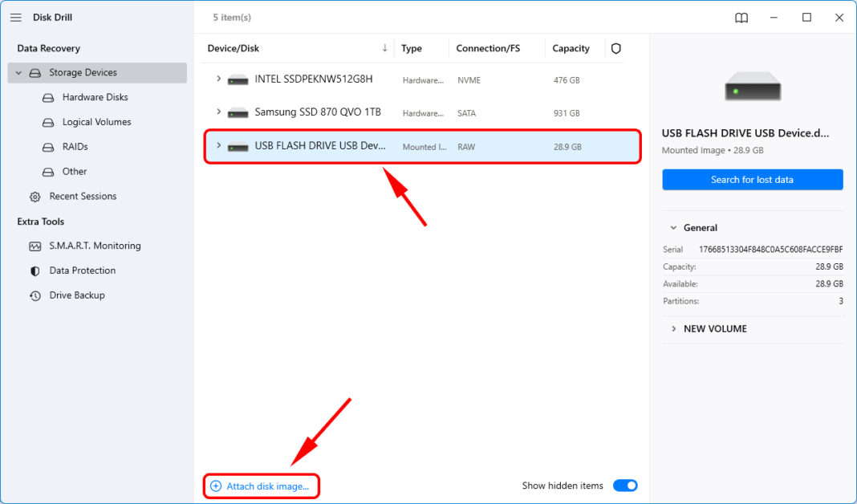Expand the NEW VOLUME section
This screenshot has width=857, height=504.
coord(672,329)
